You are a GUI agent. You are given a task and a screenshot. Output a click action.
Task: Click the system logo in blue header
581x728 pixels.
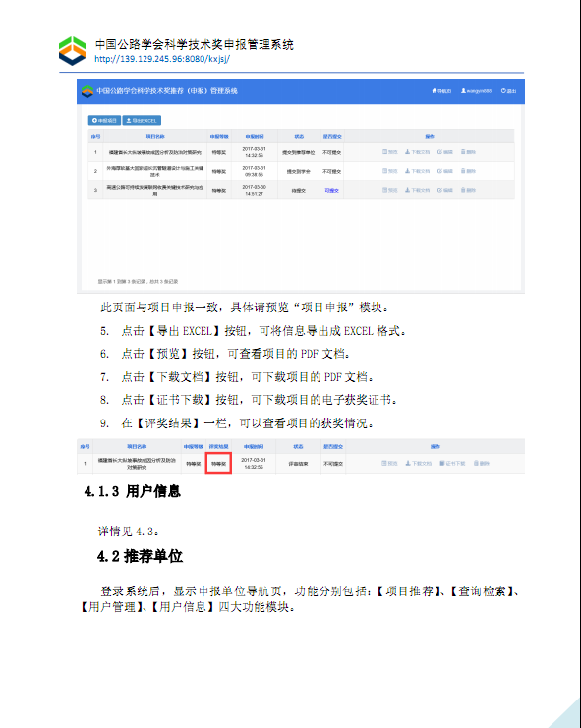[87, 91]
